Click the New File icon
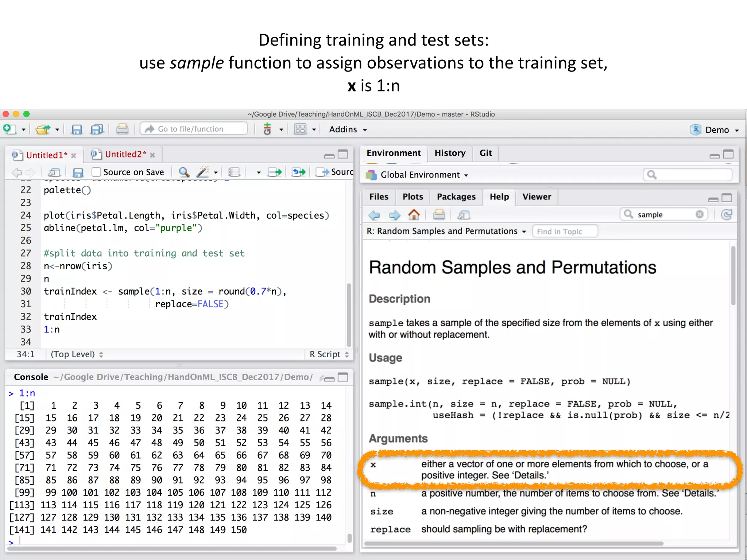Screen dimensions: 747x560 [x=9, y=129]
